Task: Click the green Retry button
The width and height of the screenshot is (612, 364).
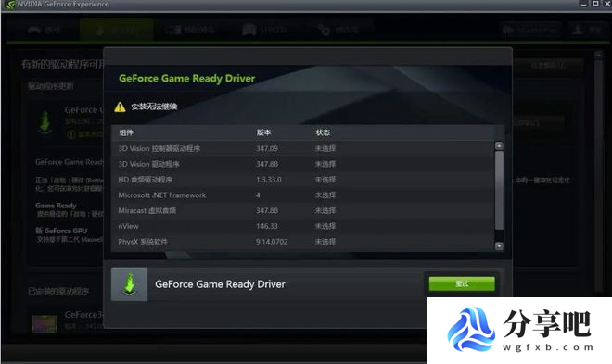Action: pyautogui.click(x=462, y=283)
